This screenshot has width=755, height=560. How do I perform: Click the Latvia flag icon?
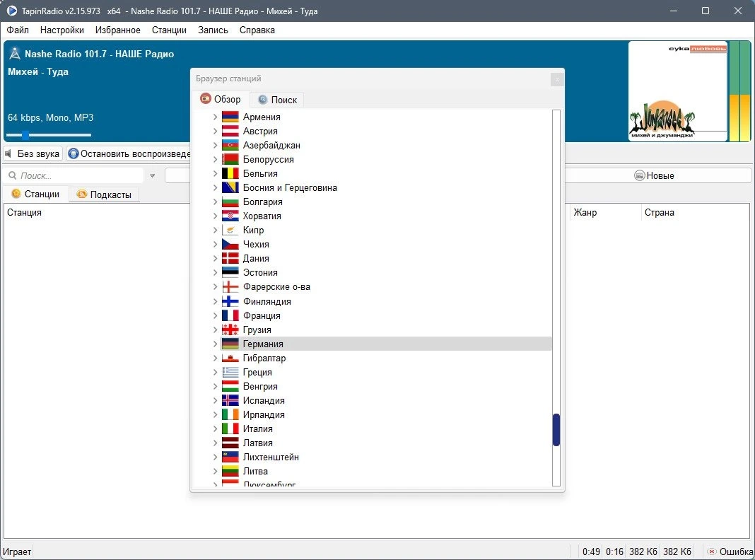(230, 443)
